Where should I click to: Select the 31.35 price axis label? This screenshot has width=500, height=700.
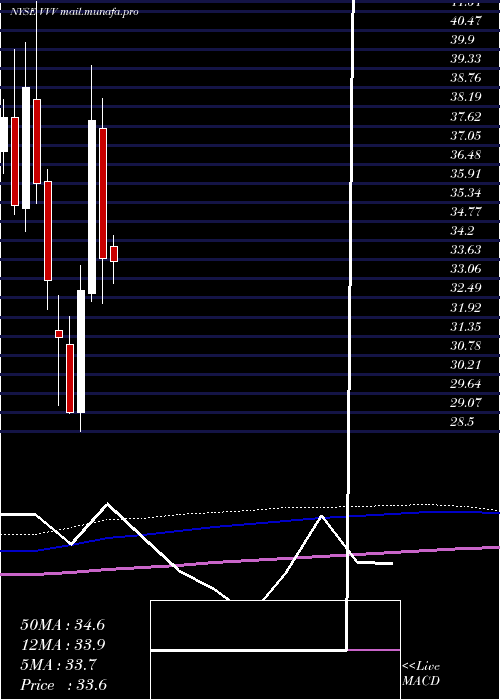tap(466, 327)
